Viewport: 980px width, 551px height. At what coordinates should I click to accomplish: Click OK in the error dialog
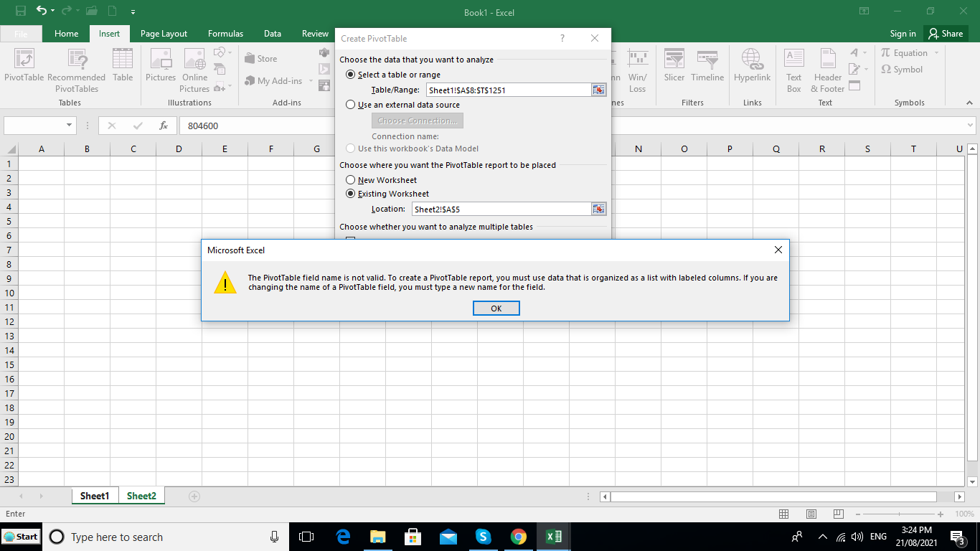496,308
